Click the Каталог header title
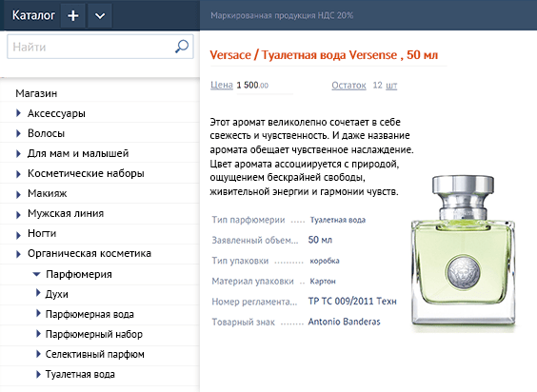537x392 pixels. click(33, 15)
